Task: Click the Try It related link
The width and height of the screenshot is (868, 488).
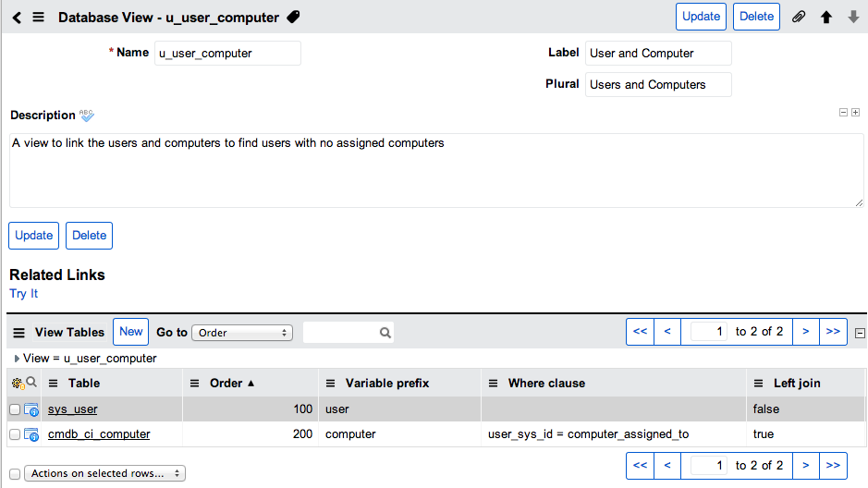Action: 24,293
